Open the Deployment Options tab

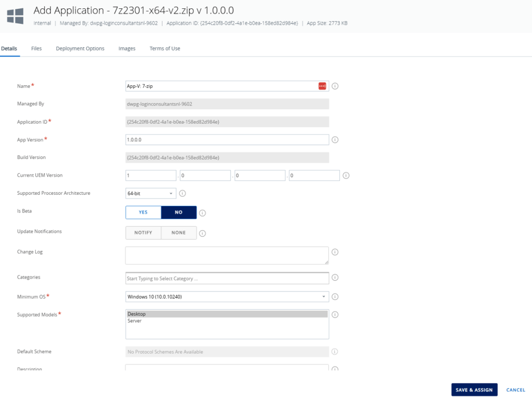coord(80,48)
